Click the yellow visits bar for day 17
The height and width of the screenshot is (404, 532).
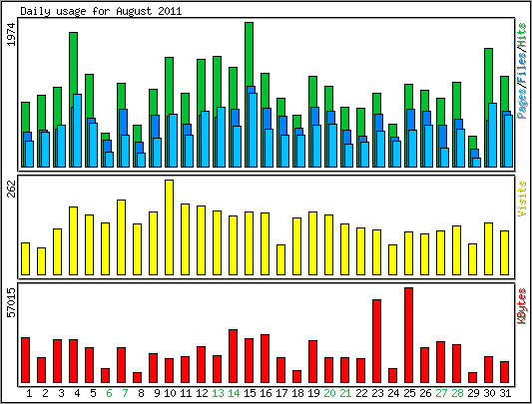[x=280, y=259]
